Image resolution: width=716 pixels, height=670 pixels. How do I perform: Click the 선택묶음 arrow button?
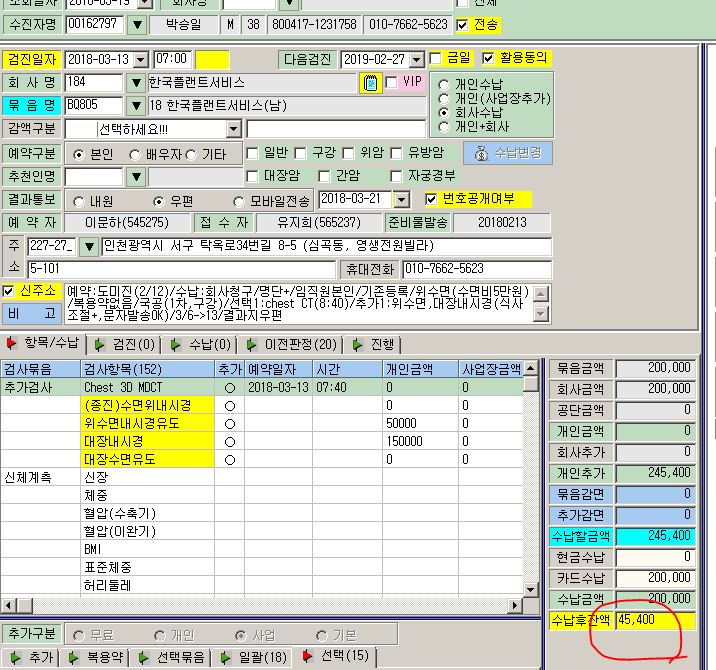click(170, 658)
